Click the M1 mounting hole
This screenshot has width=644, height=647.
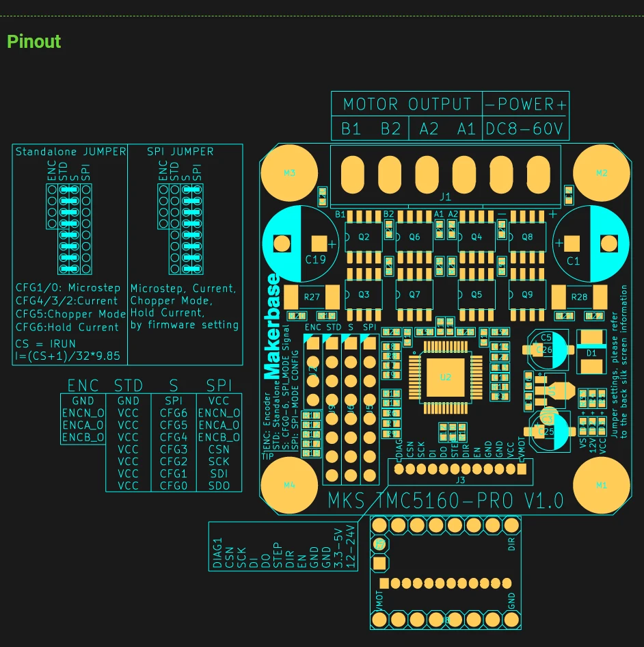[x=602, y=486]
